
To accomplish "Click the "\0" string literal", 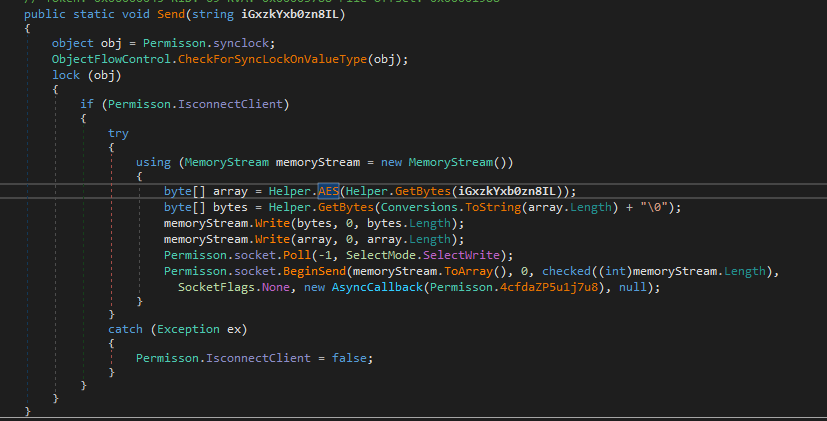I will pos(655,207).
